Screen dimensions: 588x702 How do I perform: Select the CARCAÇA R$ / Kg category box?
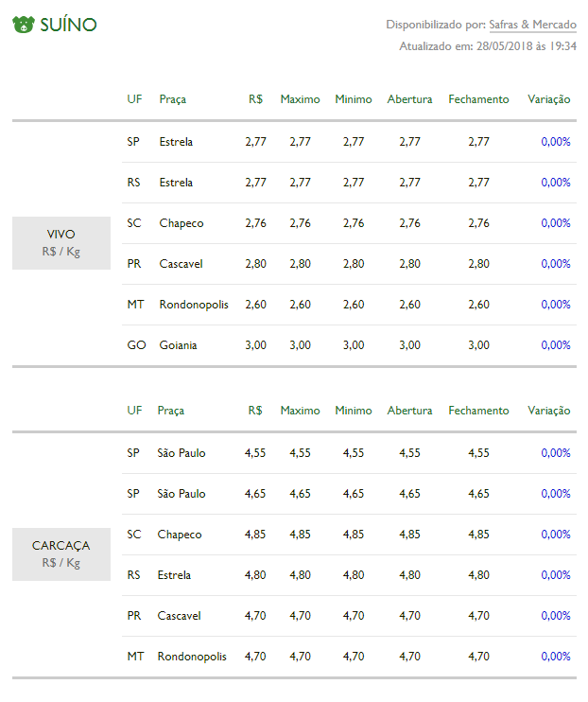61,554
